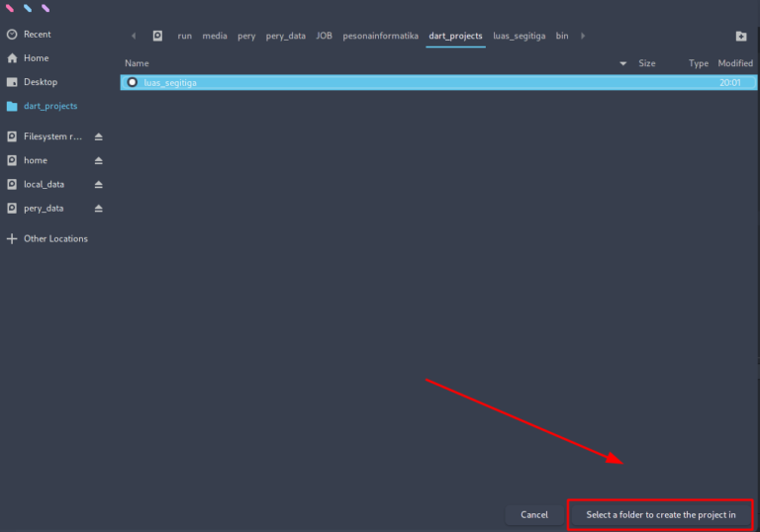Eject the pery_data volume in sidebar
This screenshot has height=532, width=760.
(x=98, y=209)
